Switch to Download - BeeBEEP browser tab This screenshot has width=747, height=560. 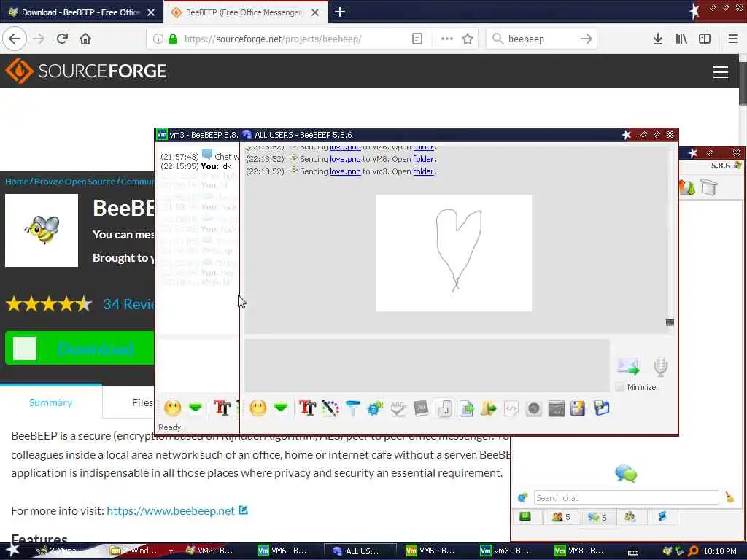click(82, 12)
